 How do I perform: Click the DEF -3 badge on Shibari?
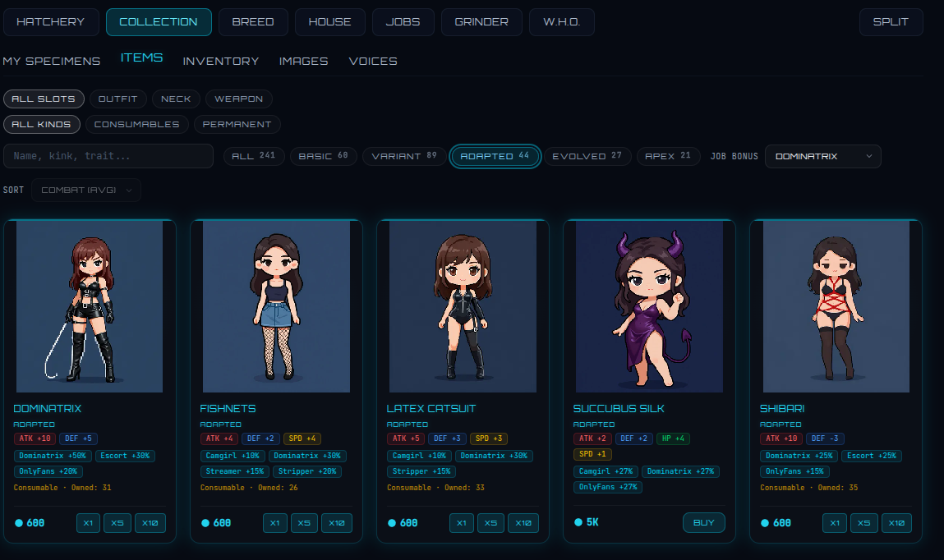pyautogui.click(x=825, y=438)
